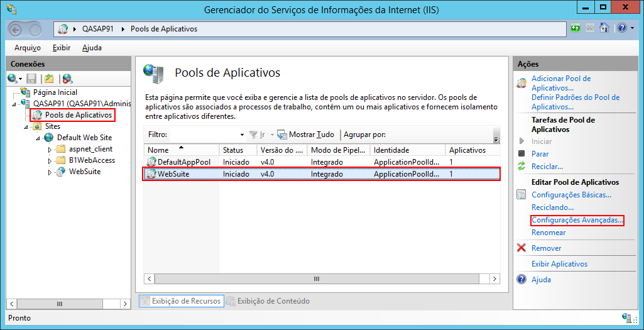This screenshot has height=330, width=644.
Task: Click Mostrar Tudo in the filter bar
Action: click(x=306, y=135)
